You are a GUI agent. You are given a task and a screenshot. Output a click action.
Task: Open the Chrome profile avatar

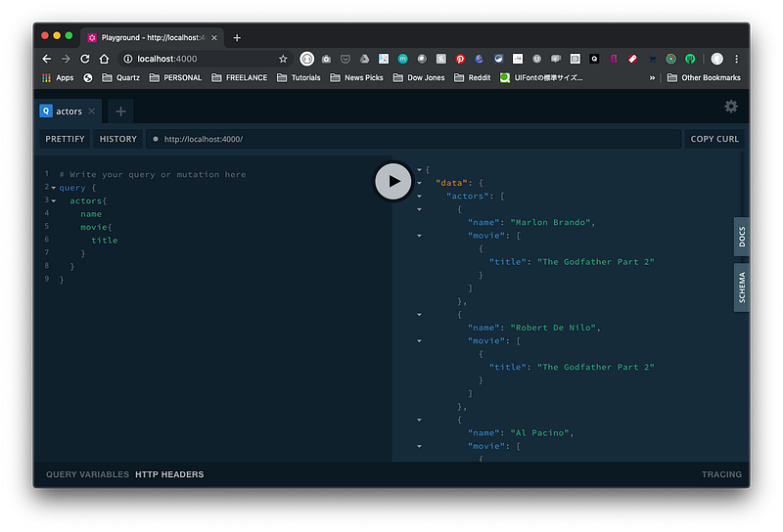pos(717,59)
